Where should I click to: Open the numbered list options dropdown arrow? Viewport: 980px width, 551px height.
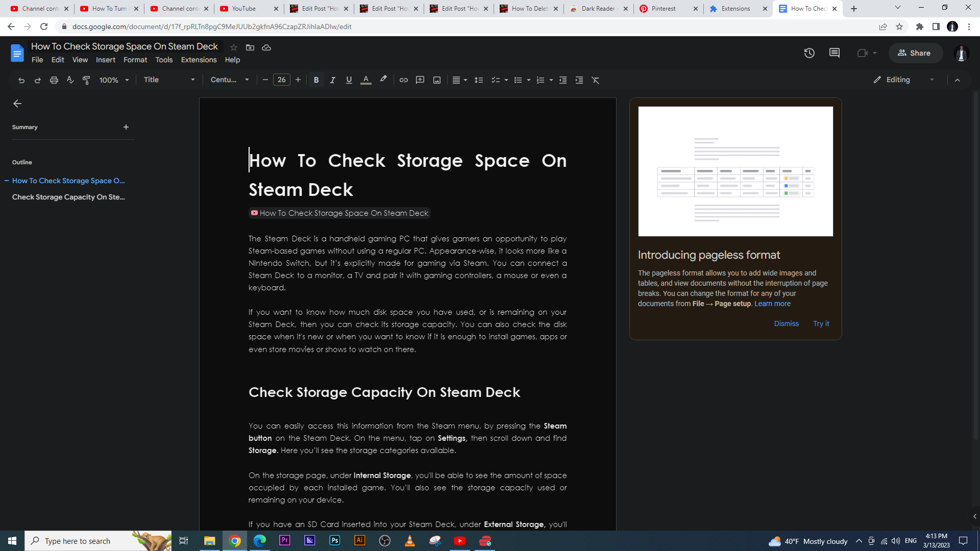[551, 80]
